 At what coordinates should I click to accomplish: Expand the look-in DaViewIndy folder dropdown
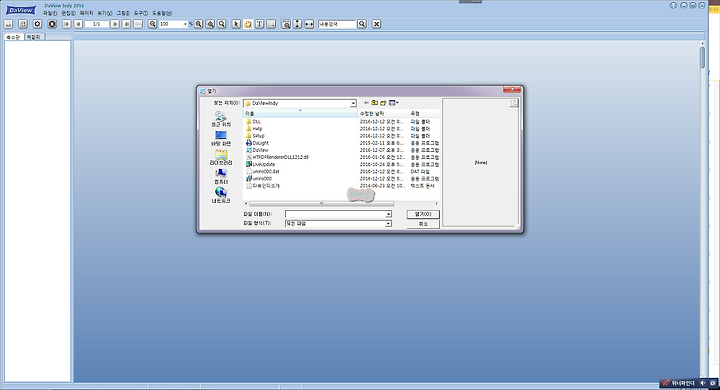point(353,103)
